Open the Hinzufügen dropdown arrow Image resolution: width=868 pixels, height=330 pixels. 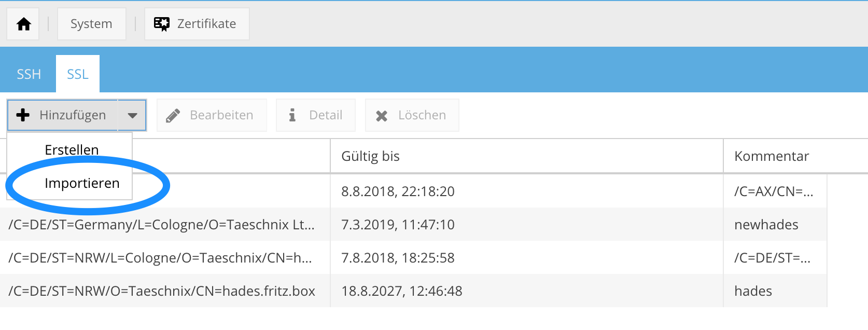(133, 115)
